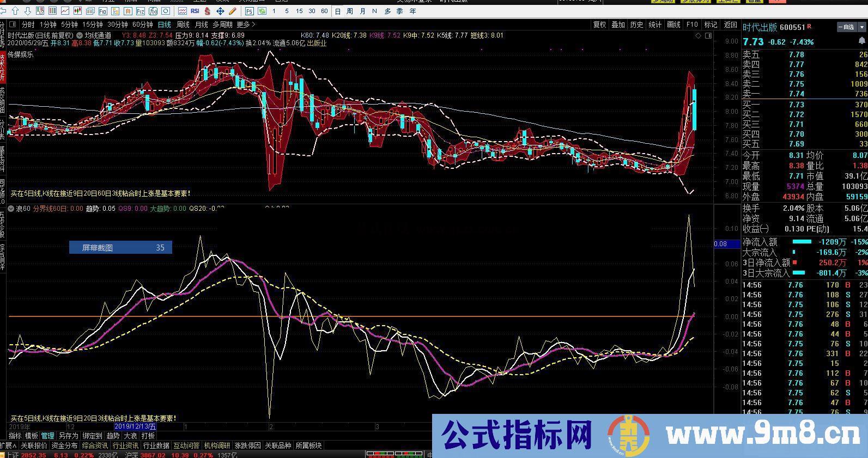Click the up arrow navigation icon
This screenshot has height=458, width=868.
pos(15,11)
